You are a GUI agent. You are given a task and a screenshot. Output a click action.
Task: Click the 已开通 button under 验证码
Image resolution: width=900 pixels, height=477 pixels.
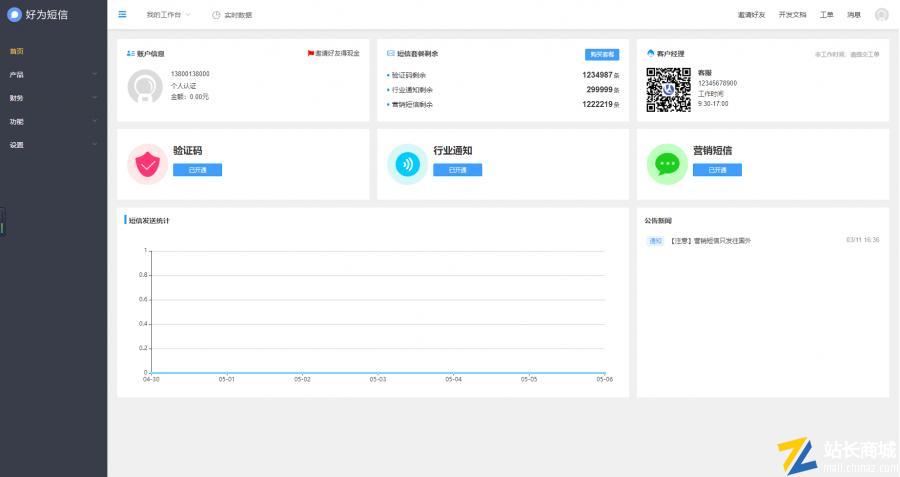pos(197,170)
